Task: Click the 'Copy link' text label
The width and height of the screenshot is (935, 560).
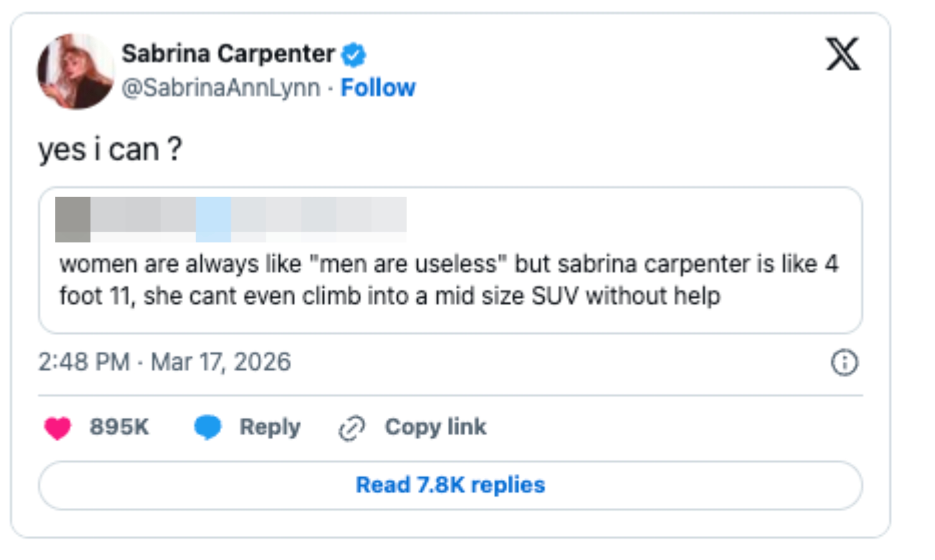Action: 435,427
